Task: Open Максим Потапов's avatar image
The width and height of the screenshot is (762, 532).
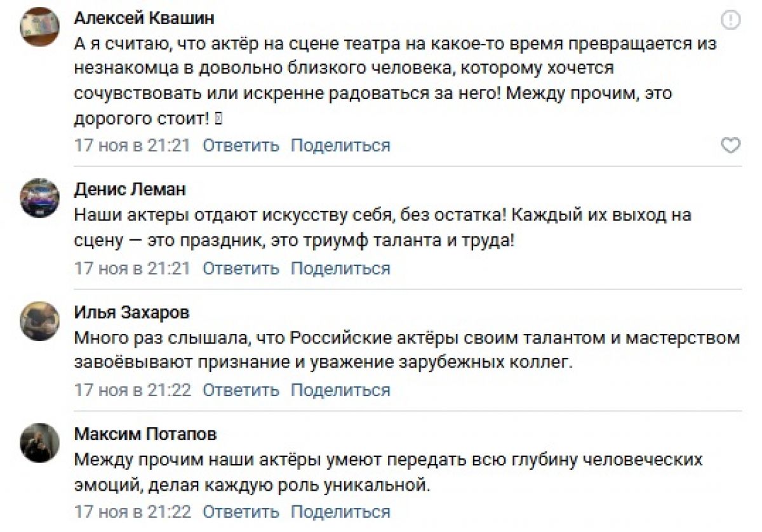Action: [x=40, y=442]
